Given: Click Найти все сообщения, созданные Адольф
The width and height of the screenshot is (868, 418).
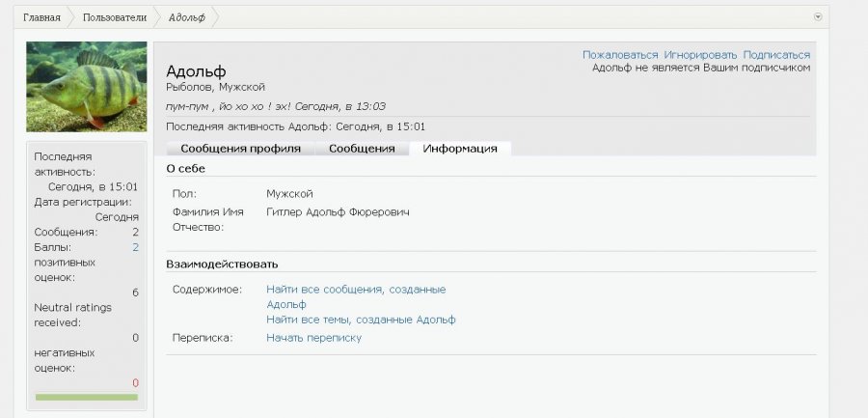Looking at the screenshot, I should pos(355,290).
